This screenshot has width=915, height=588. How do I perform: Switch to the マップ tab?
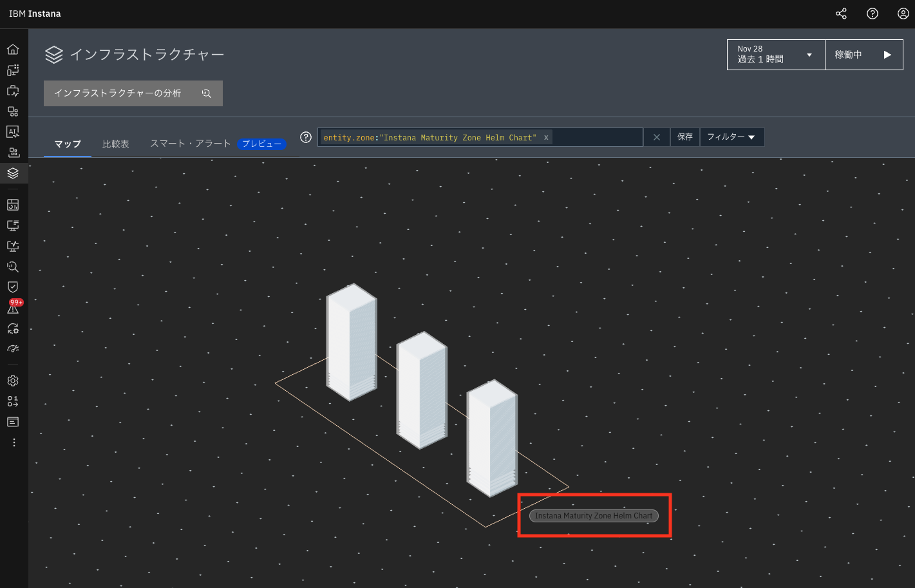(x=68, y=144)
